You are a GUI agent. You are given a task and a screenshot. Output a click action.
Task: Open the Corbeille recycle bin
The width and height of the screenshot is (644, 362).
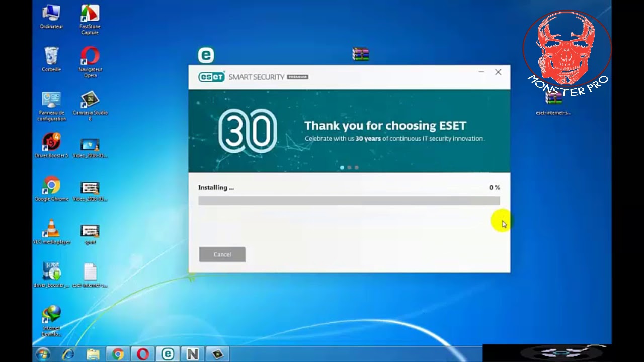[51, 59]
